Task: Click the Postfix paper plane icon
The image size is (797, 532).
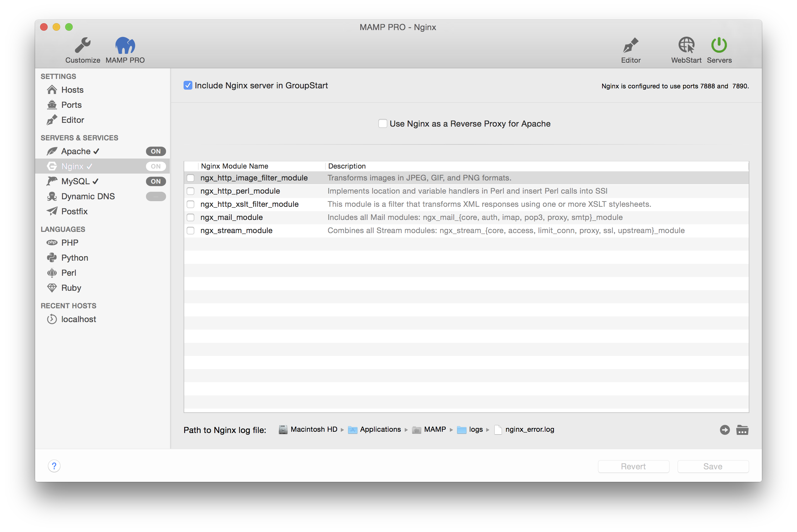Action: pyautogui.click(x=52, y=211)
